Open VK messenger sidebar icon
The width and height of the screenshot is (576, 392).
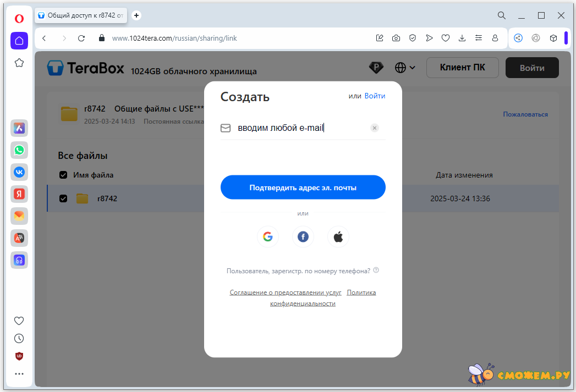pyautogui.click(x=19, y=172)
